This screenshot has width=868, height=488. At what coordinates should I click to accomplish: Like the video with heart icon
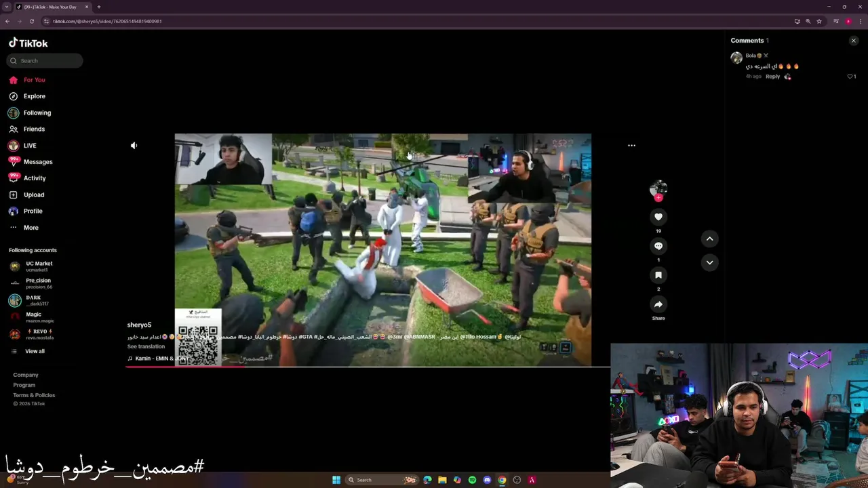tap(658, 217)
